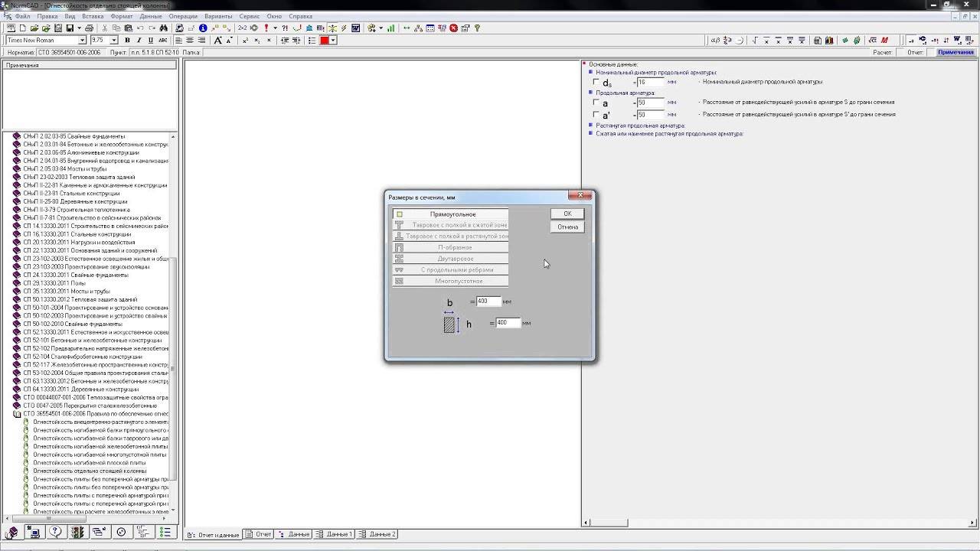The image size is (980, 551).
Task: Click the blue Info circle icon
Action: (x=203, y=28)
